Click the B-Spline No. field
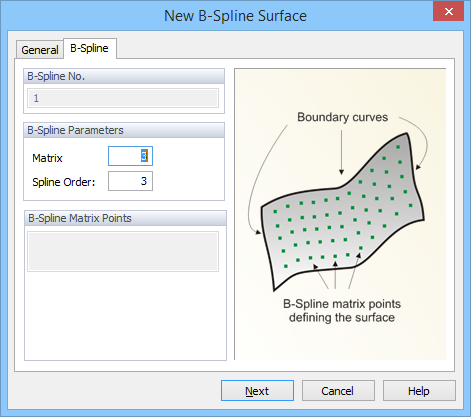The width and height of the screenshot is (471, 417). pyautogui.click(x=123, y=98)
